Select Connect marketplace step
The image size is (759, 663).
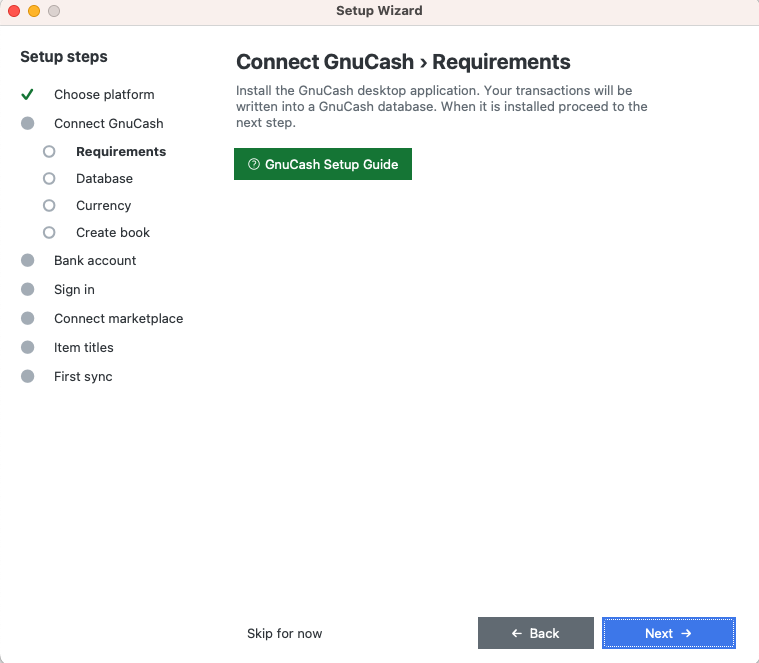(x=119, y=318)
